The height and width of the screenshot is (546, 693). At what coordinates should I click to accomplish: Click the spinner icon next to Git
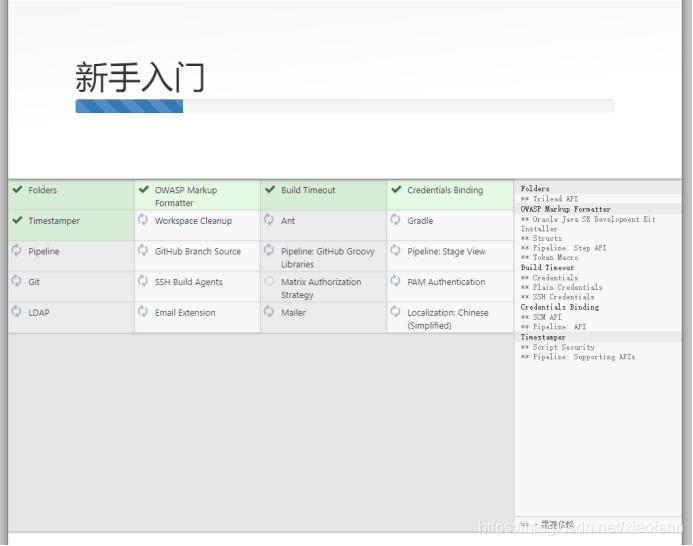(16, 281)
